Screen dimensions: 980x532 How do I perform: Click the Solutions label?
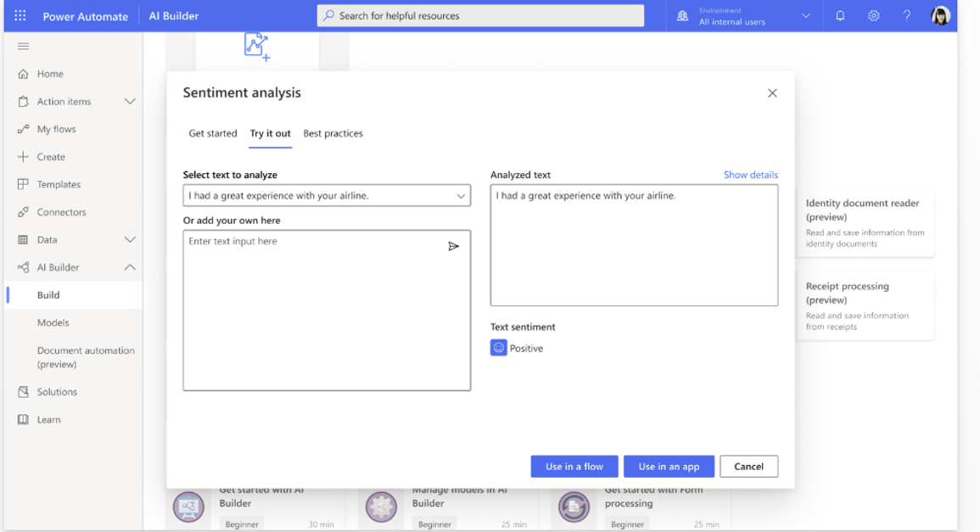coord(57,392)
